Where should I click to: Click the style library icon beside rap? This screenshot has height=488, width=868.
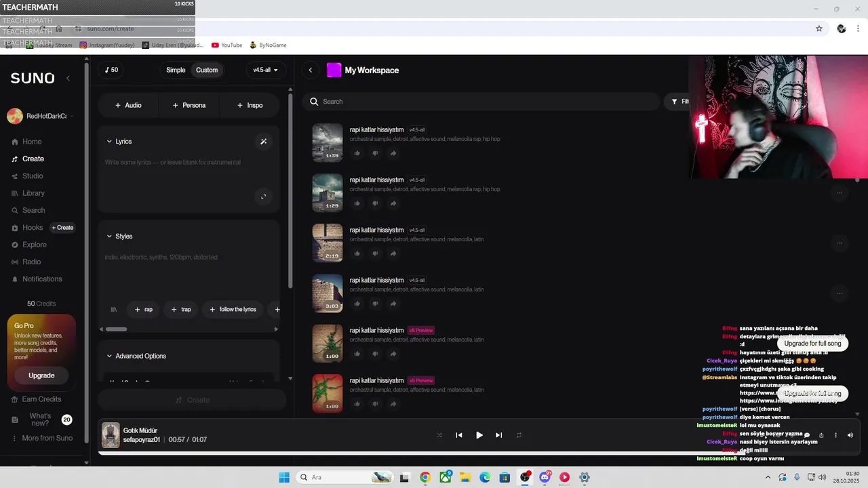[x=114, y=310]
